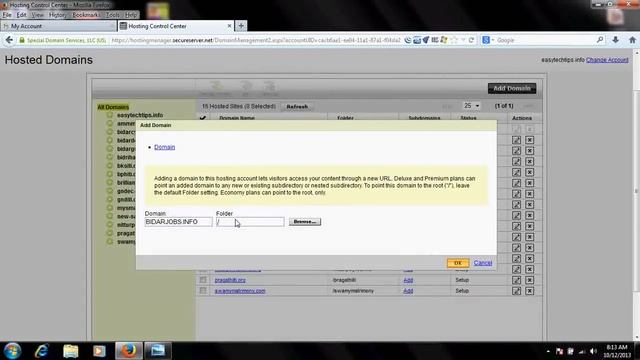Click OK in the Add Domain dialog
The width and height of the screenshot is (640, 360).
458,263
